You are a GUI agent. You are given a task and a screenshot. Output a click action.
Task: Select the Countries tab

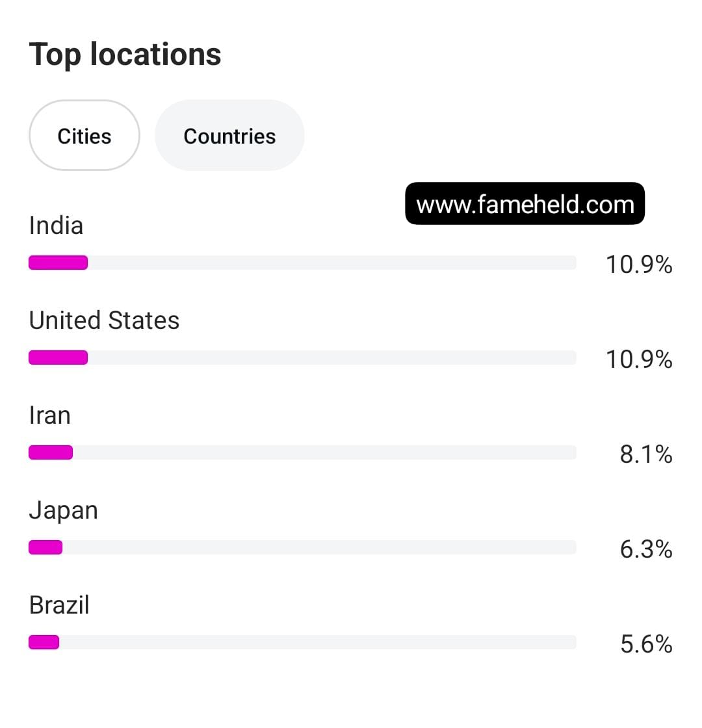pyautogui.click(x=229, y=136)
